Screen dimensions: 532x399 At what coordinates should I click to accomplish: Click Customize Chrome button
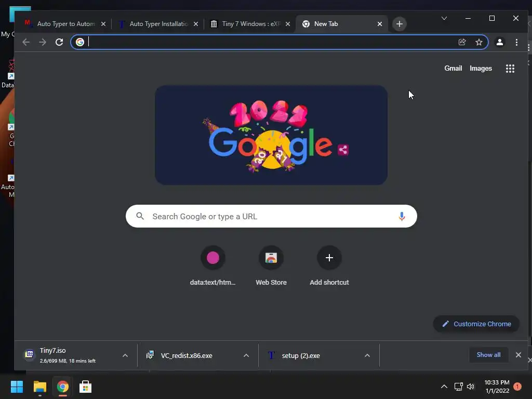click(x=476, y=324)
